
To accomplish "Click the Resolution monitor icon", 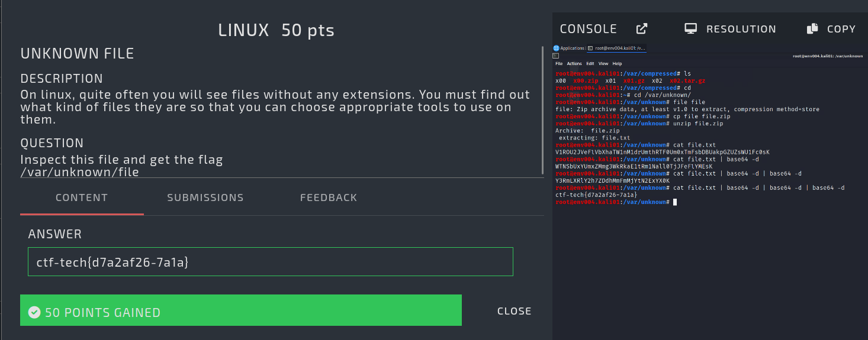I will pyautogui.click(x=690, y=29).
